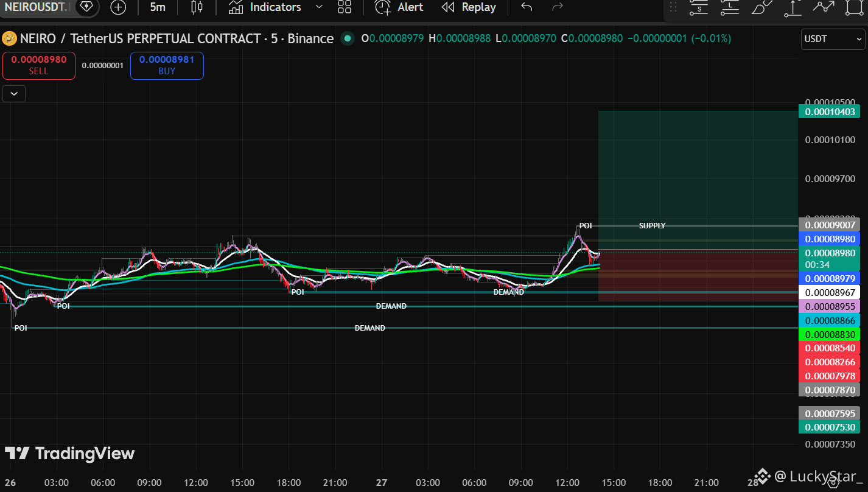The height and width of the screenshot is (492, 868).
Task: Click the teal 0.00010403 target price label
Action: pos(830,111)
